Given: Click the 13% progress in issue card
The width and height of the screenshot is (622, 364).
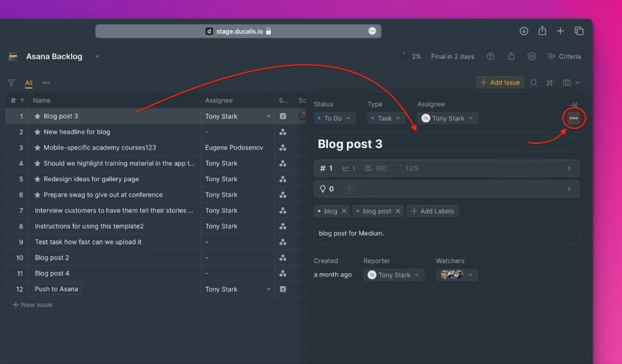Looking at the screenshot, I should (408, 168).
